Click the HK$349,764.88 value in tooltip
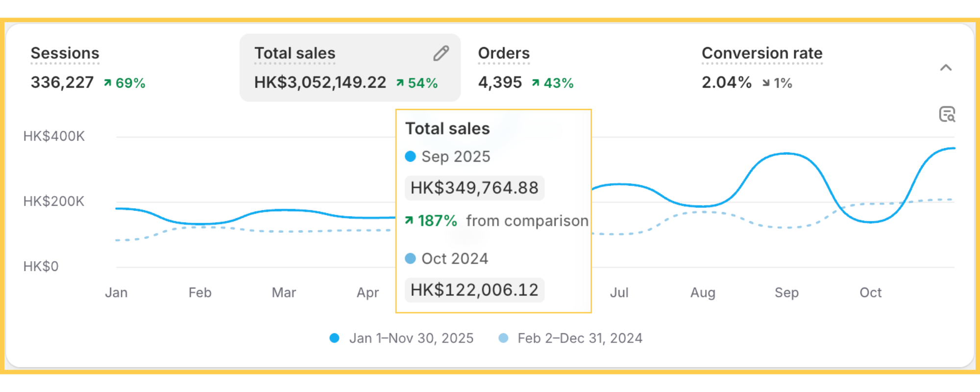The image size is (980, 392). (x=474, y=188)
